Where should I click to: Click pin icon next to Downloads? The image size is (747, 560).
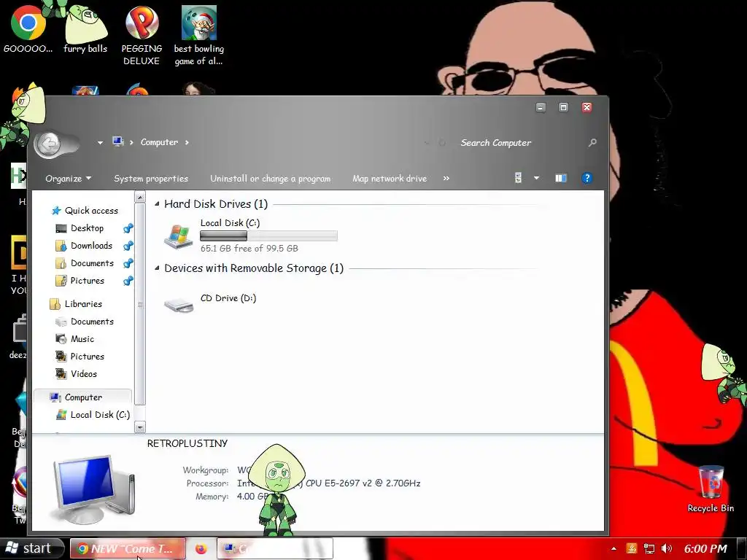(x=128, y=246)
